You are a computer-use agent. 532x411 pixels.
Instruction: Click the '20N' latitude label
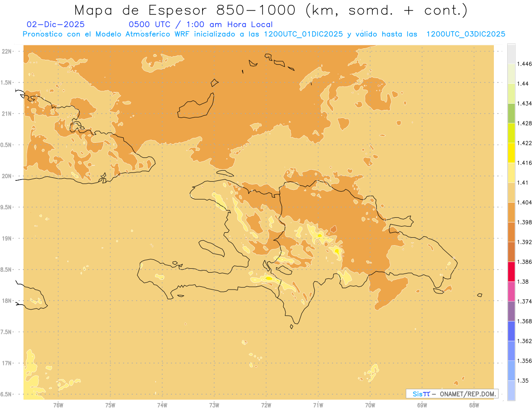[7, 176]
